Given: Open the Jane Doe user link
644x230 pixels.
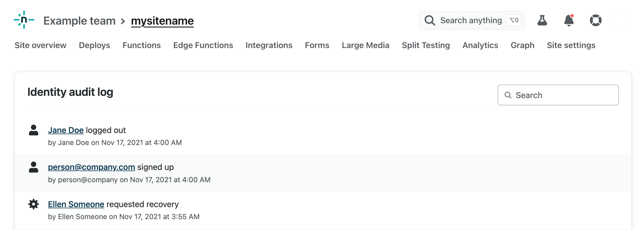Looking at the screenshot, I should tap(66, 130).
